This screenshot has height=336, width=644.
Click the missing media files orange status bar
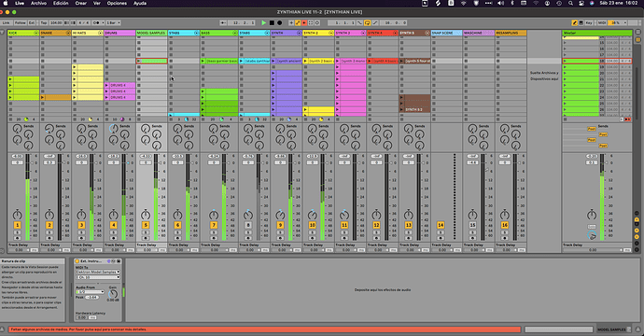(264, 329)
